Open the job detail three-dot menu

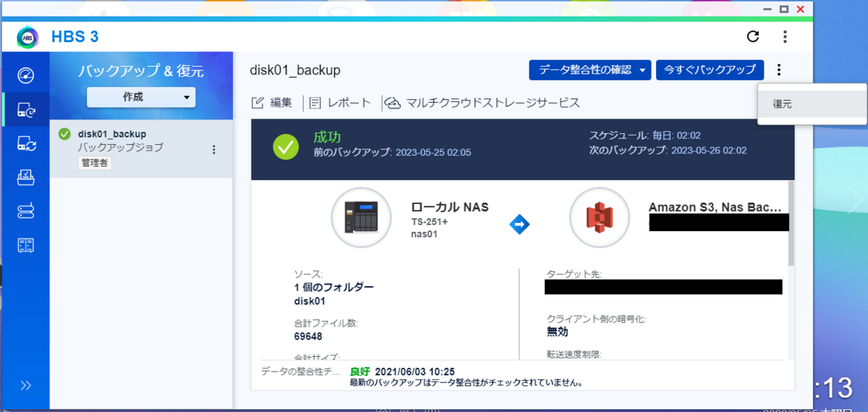pos(779,70)
